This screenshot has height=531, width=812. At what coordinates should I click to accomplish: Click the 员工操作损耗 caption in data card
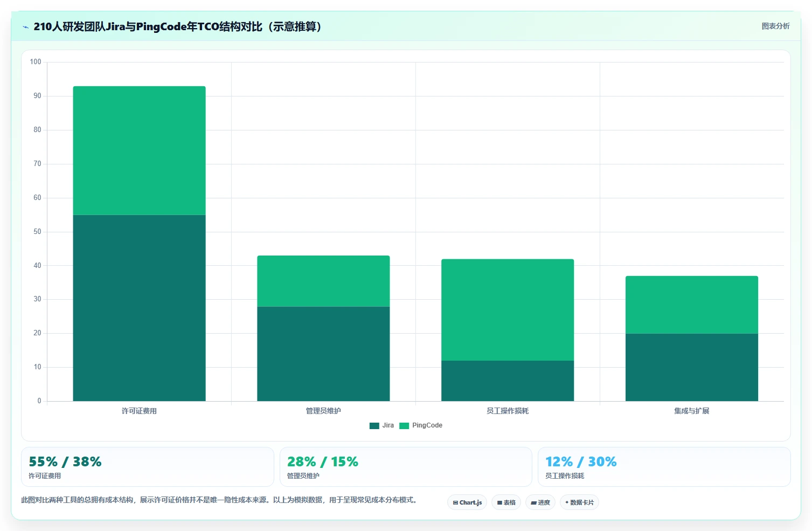point(565,476)
